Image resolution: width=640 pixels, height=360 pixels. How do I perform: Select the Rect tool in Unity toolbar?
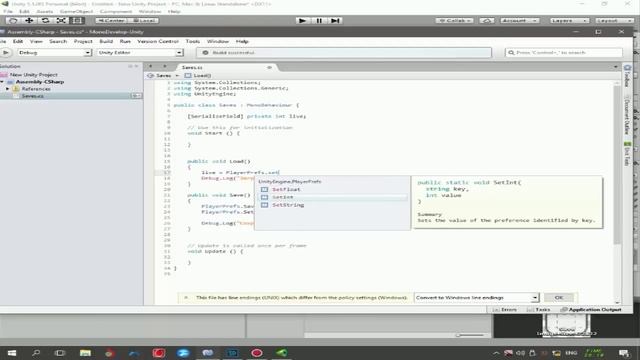(x=77, y=20)
